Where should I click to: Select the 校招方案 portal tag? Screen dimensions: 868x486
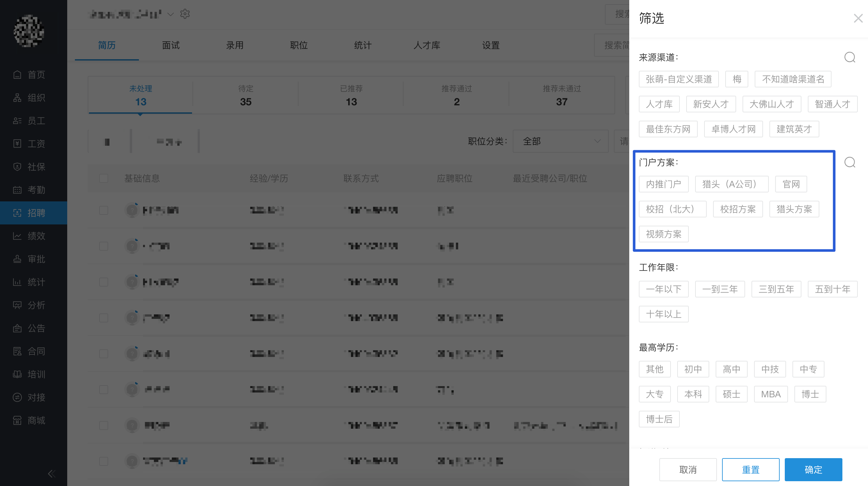tap(738, 209)
